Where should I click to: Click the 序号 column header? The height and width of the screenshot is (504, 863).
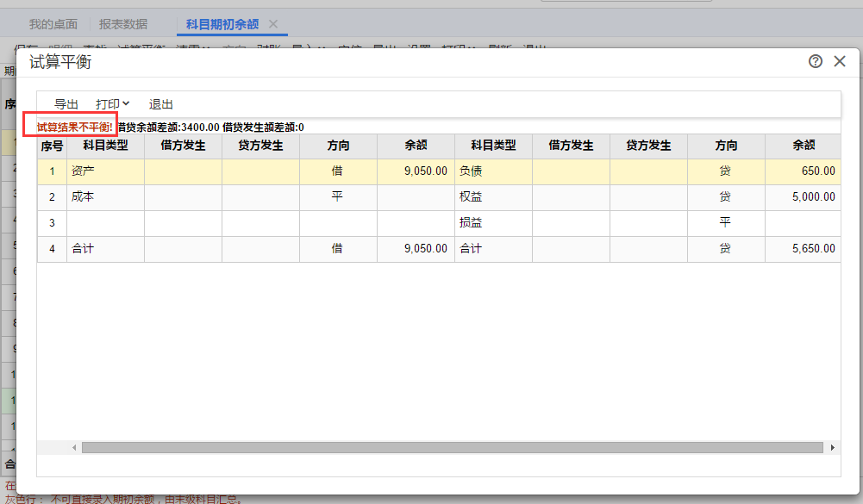[x=52, y=146]
